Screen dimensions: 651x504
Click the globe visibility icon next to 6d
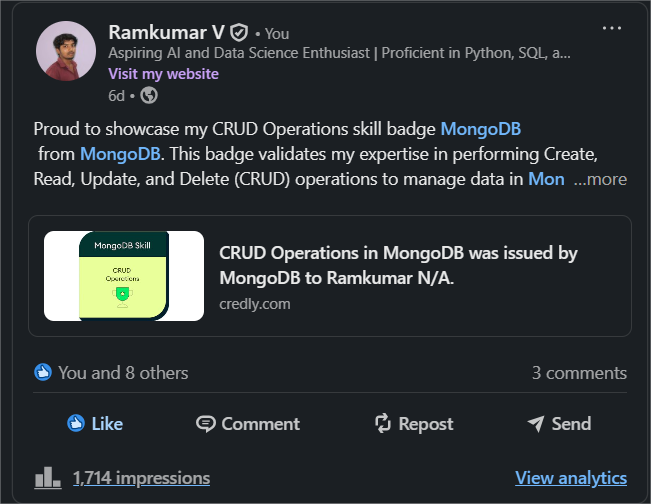click(x=149, y=95)
